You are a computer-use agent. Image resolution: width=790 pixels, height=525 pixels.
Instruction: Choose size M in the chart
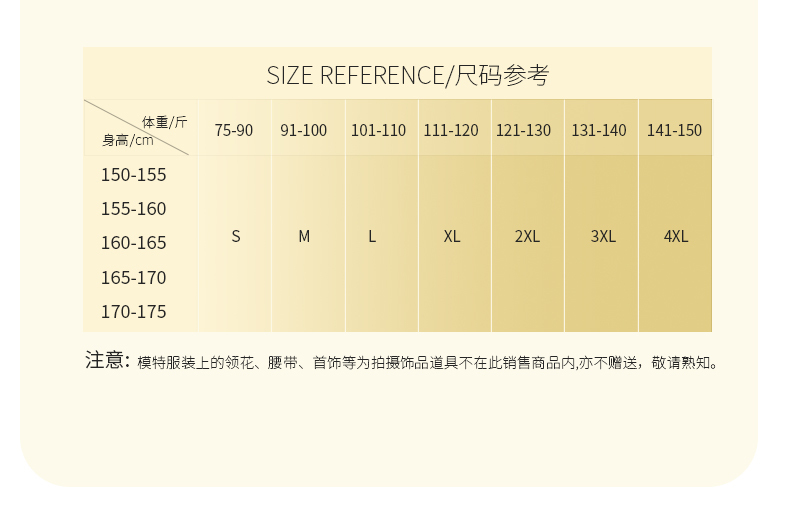[304, 237]
